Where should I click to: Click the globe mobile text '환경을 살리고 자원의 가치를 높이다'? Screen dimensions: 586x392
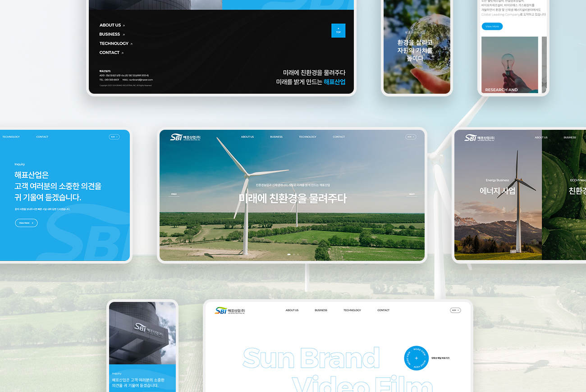pos(415,50)
